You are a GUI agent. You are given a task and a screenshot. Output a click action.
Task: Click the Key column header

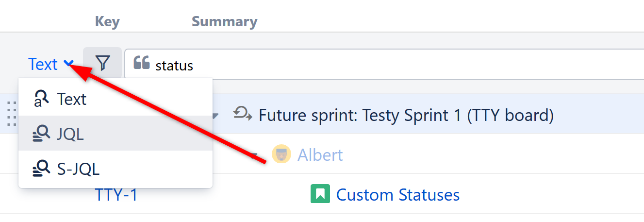click(x=107, y=21)
